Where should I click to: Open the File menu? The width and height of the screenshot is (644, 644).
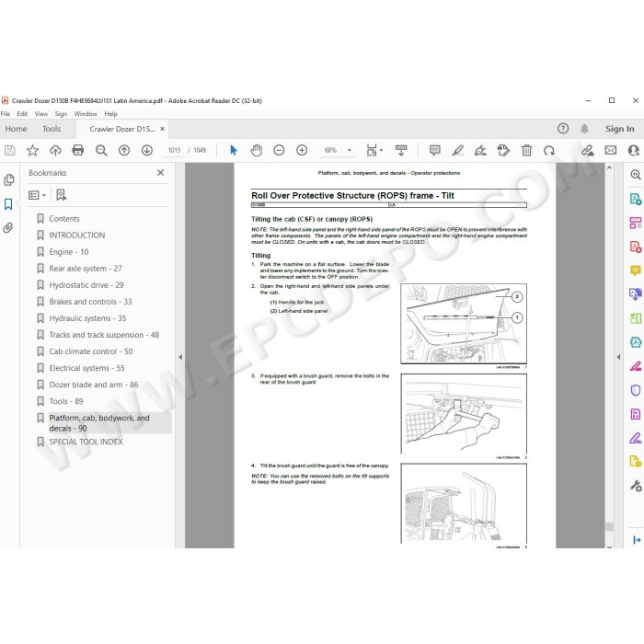[6, 114]
